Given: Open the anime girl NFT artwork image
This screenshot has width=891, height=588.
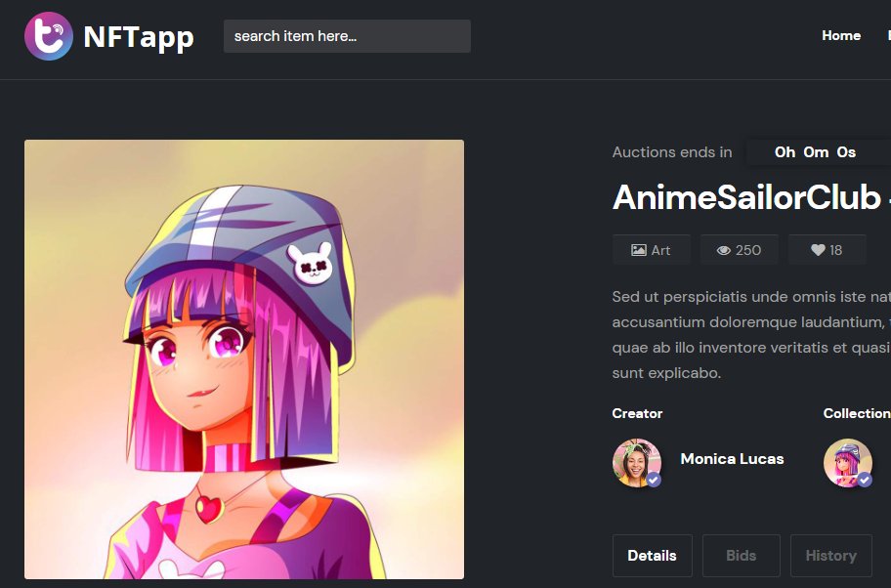Looking at the screenshot, I should point(244,359).
